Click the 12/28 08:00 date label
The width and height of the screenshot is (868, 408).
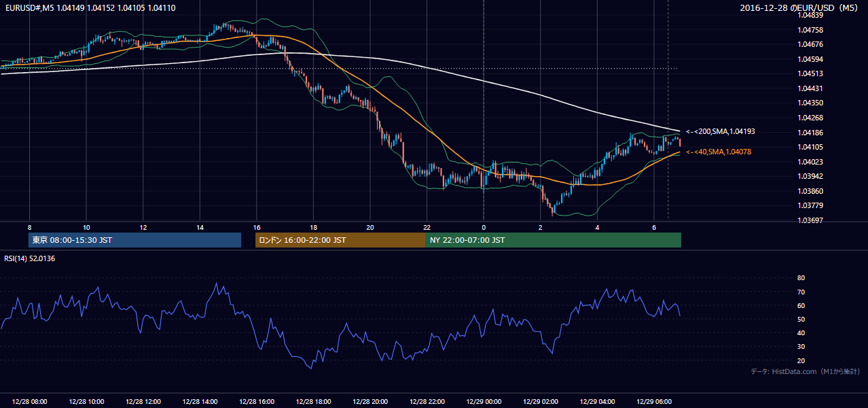click(29, 402)
